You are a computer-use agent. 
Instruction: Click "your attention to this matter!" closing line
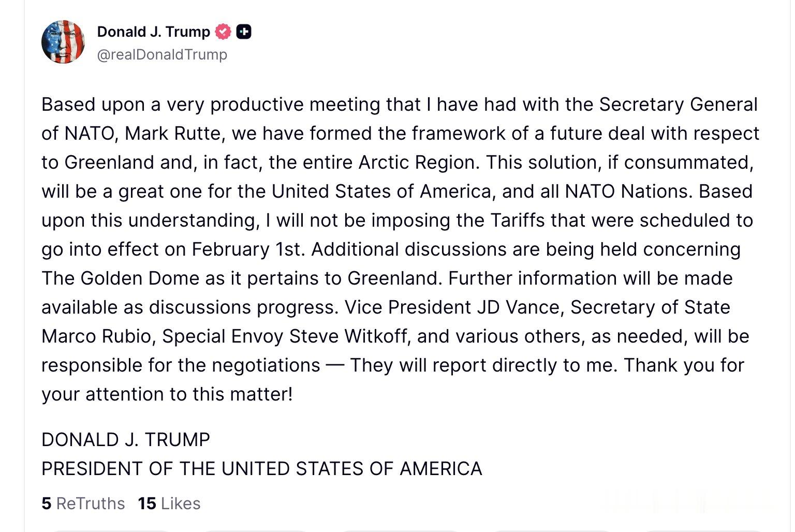[167, 394]
